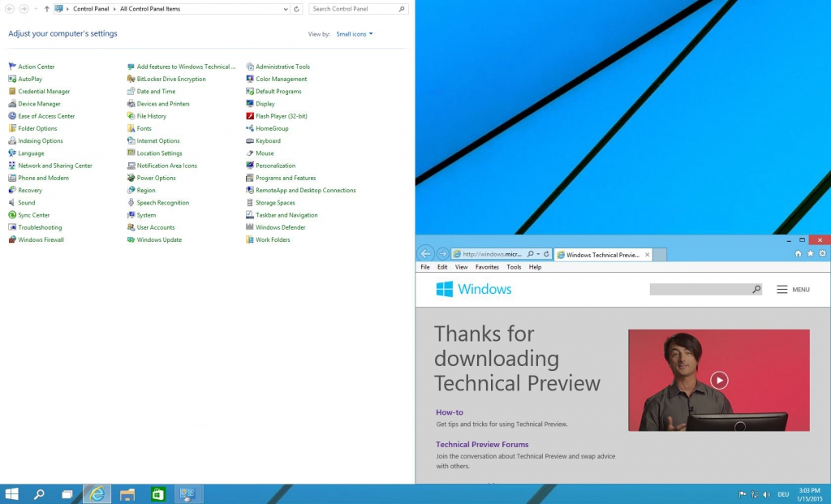Click the Sync Center icon
The width and height of the screenshot is (831, 504).
pyautogui.click(x=12, y=215)
